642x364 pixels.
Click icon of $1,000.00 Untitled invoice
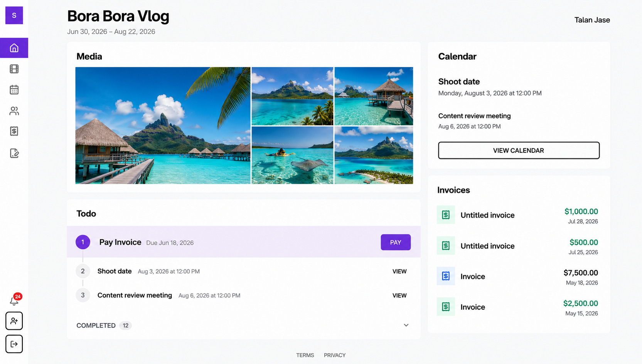tap(446, 215)
